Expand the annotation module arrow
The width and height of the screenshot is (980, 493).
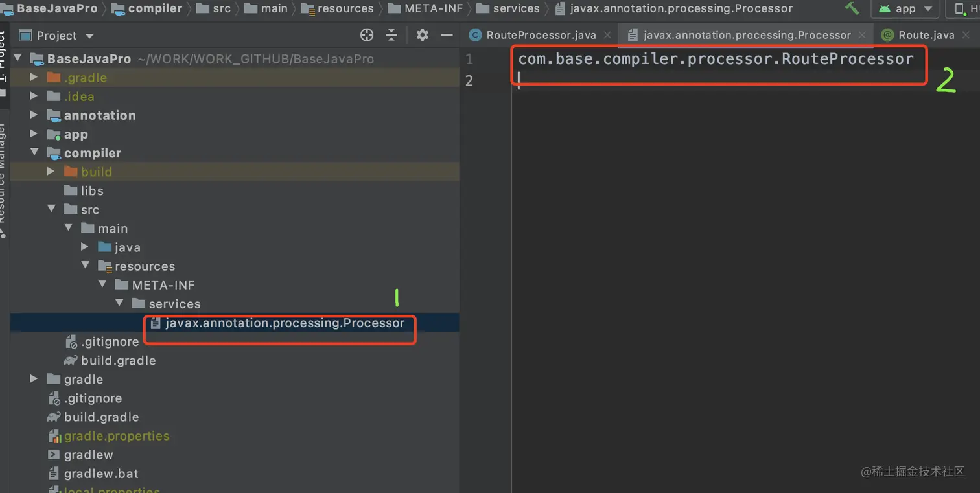coord(34,115)
